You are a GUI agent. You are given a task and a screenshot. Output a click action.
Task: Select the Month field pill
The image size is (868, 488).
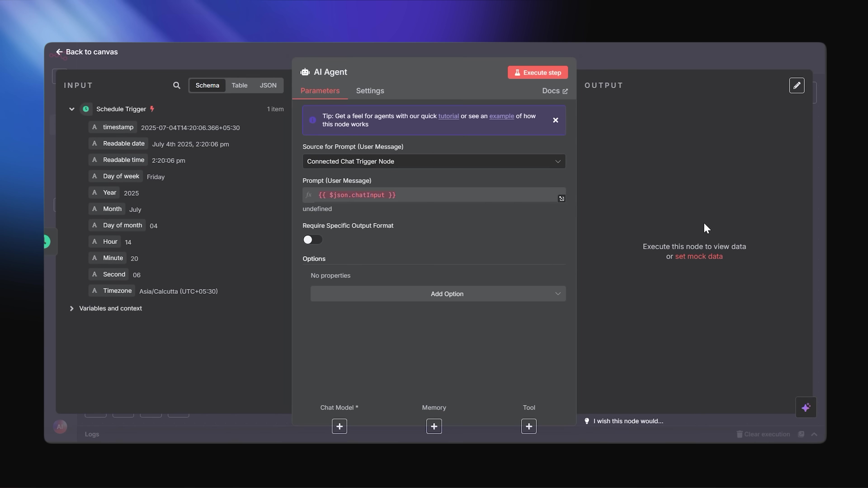pos(107,209)
